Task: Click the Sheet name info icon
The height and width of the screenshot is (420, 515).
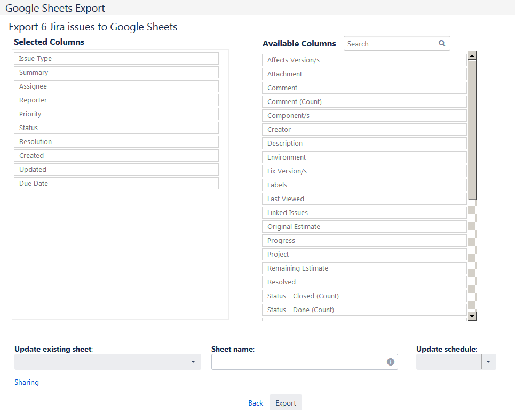Action: click(391, 362)
